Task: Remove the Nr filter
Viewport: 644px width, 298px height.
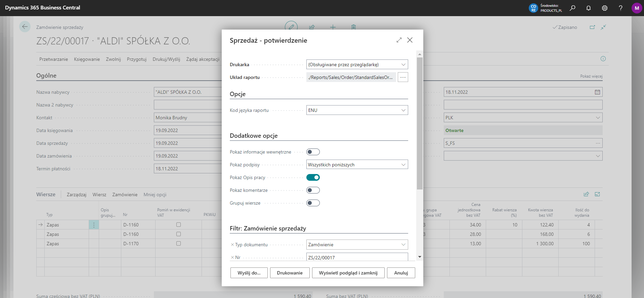Action: (x=232, y=257)
